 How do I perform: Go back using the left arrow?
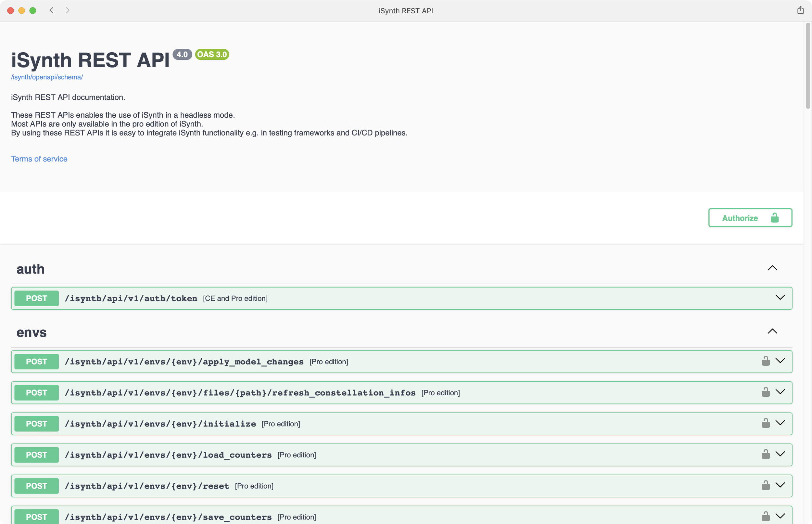coord(51,10)
